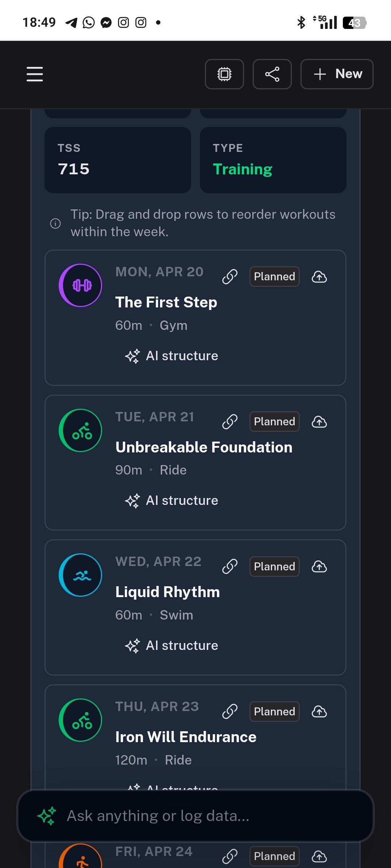Toggle Planned status for Unbreakable Foundation
The height and width of the screenshot is (868, 391).
[x=274, y=422]
